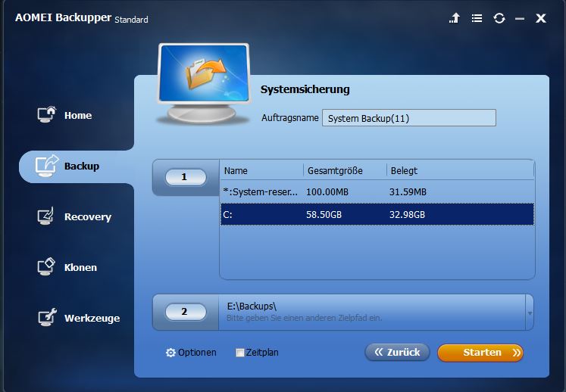Click the Recovery icon in sidebar

click(46, 216)
